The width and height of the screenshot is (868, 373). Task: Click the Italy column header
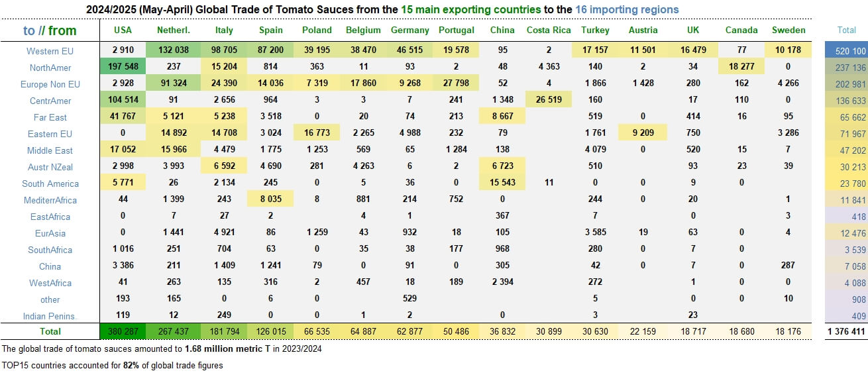224,30
